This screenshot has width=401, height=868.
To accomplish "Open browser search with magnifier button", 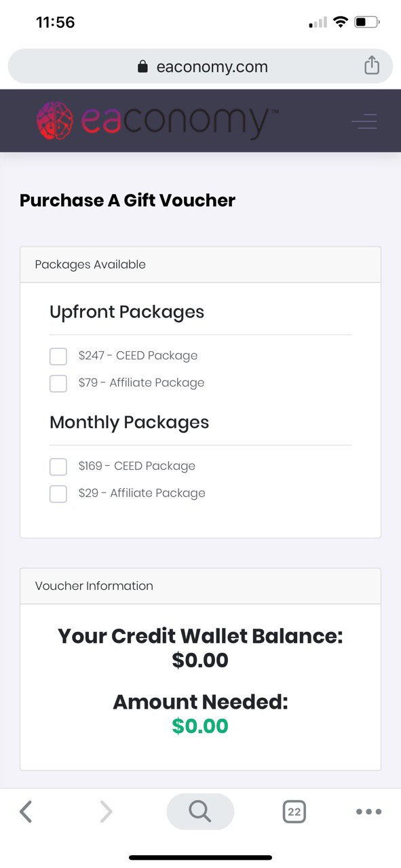I will click(200, 811).
